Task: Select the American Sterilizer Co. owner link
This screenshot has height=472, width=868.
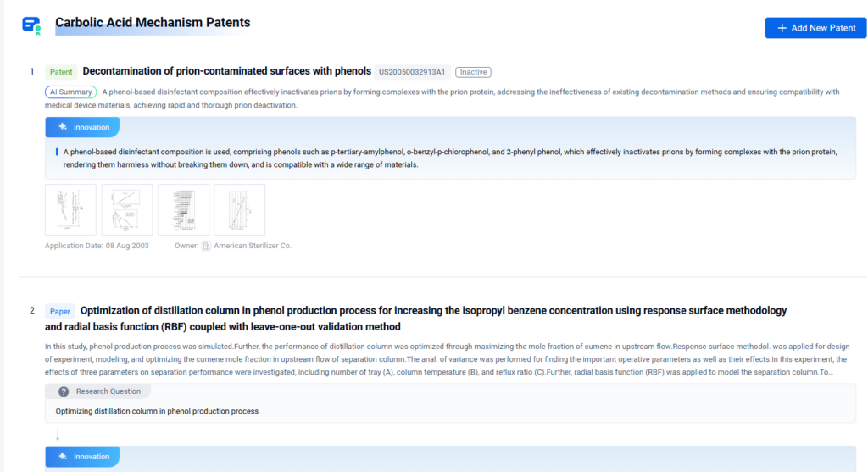Action: [253, 246]
